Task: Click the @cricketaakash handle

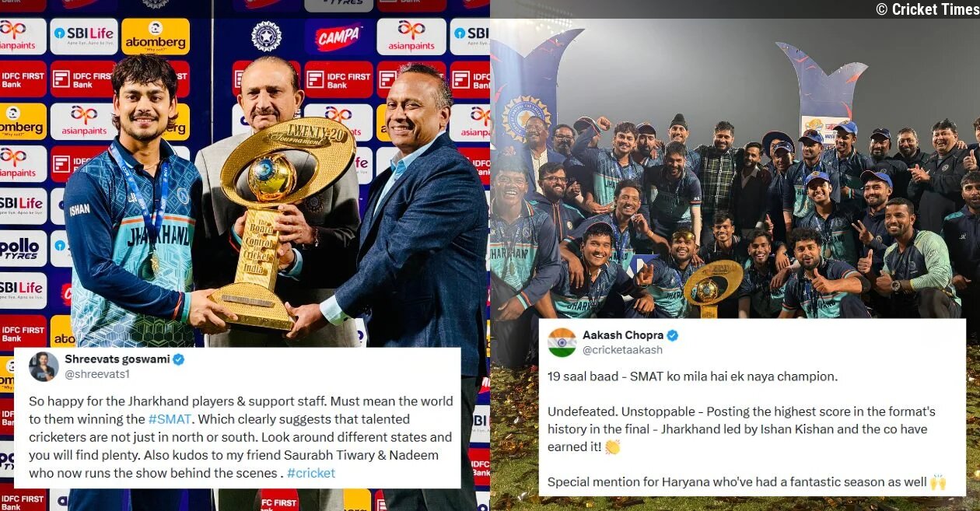Action: (625, 351)
